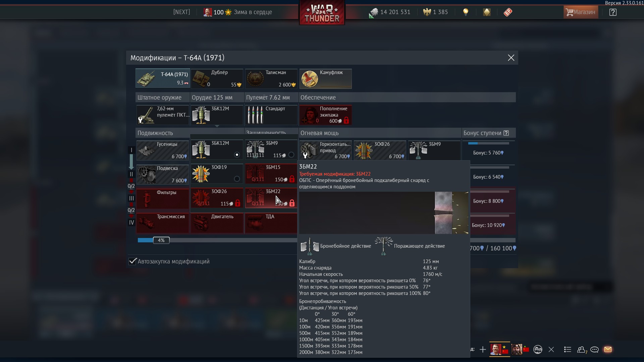Click the help question mark icon
The width and height of the screenshot is (644, 362).
coord(613,12)
